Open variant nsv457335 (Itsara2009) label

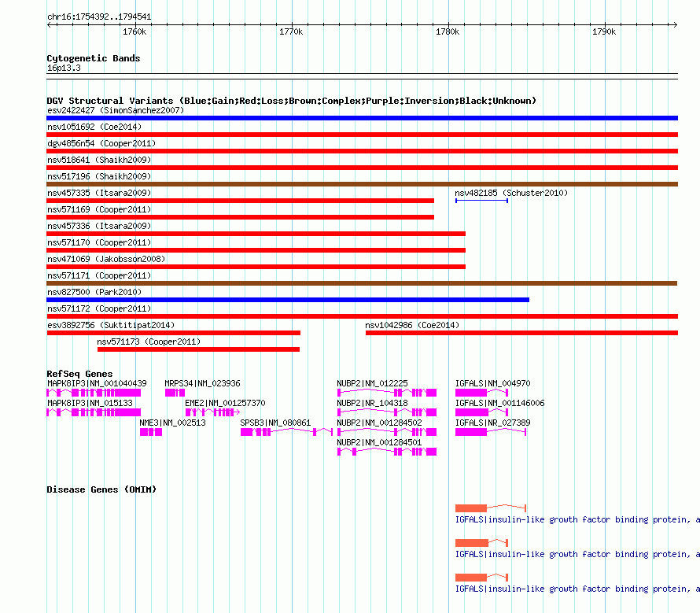[x=99, y=193]
